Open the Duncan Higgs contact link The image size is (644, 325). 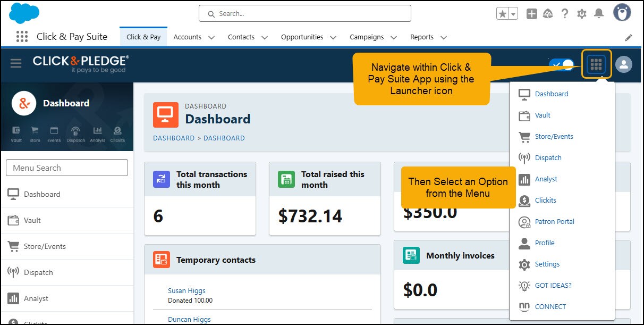click(189, 320)
